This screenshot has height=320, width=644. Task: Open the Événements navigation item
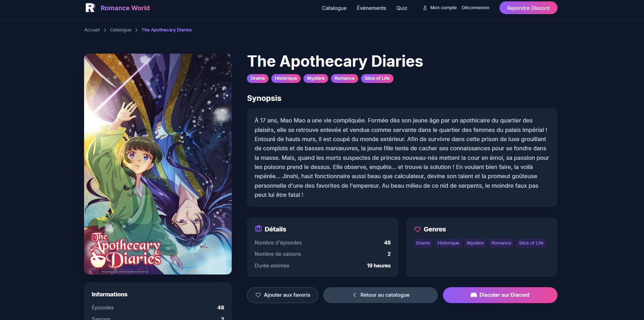(x=371, y=8)
